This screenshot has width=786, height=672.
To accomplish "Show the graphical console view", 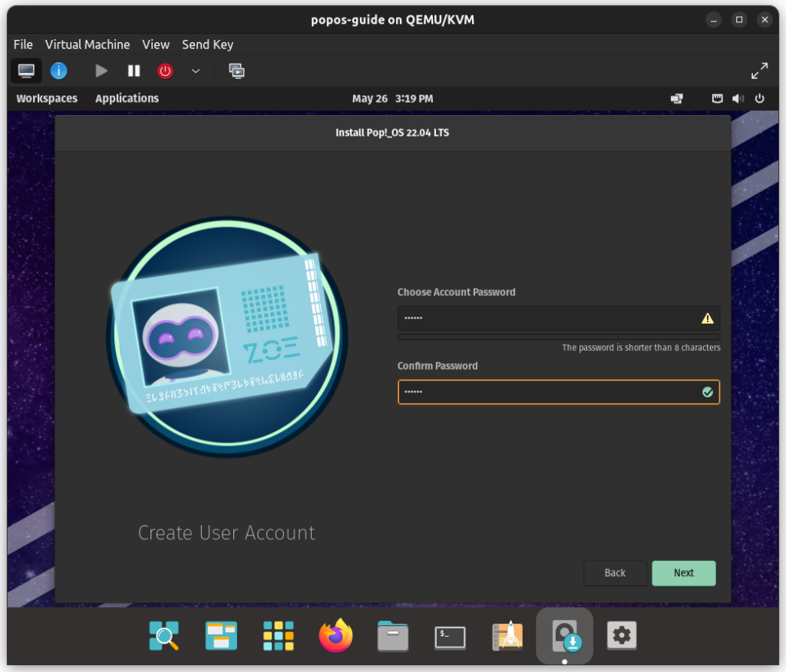I will (x=26, y=71).
